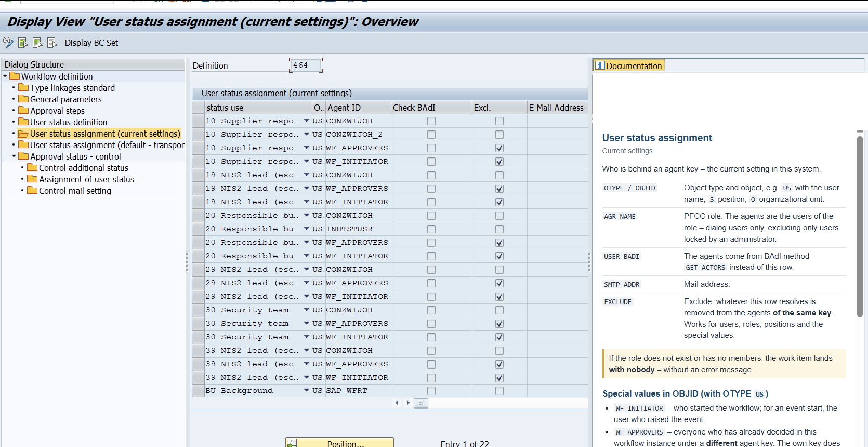Click the table select-all corner button

pos(198,108)
